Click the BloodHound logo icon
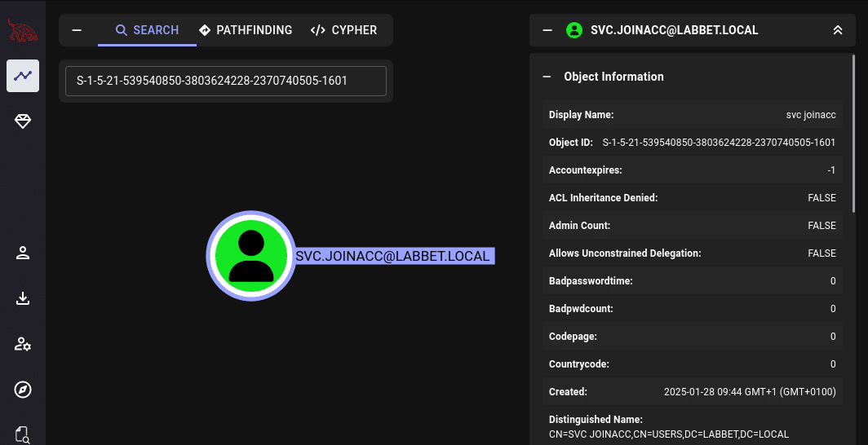Image resolution: width=868 pixels, height=445 pixels. click(23, 30)
